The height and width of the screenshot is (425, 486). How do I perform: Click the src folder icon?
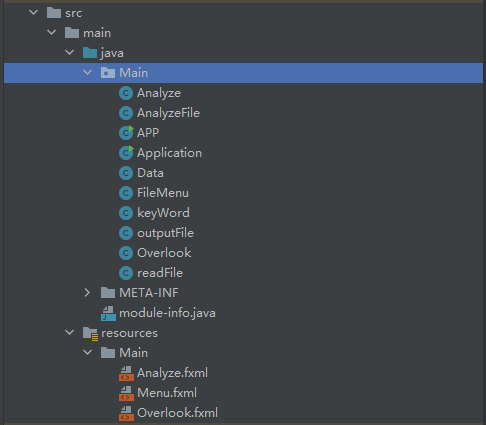(54, 13)
